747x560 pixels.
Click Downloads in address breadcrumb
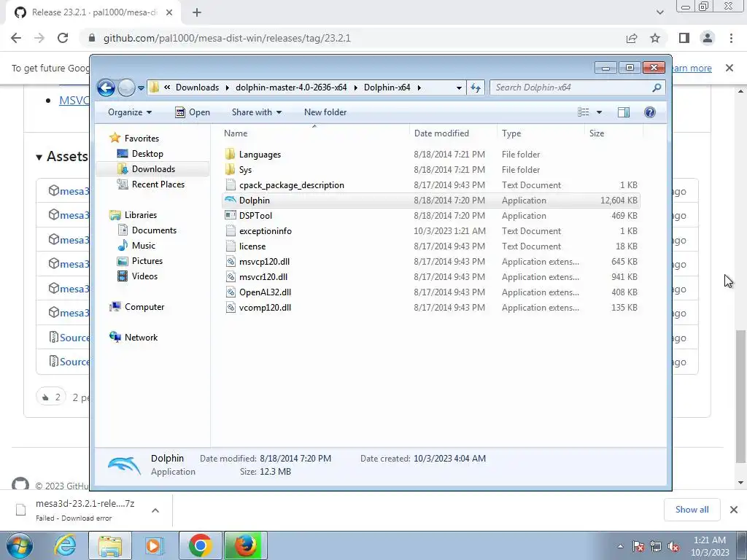(197, 87)
